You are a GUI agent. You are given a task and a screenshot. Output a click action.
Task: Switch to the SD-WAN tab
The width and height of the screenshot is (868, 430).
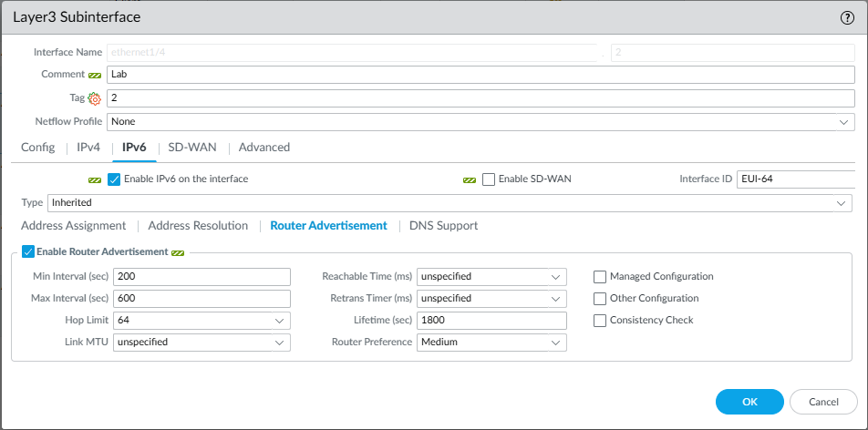192,147
